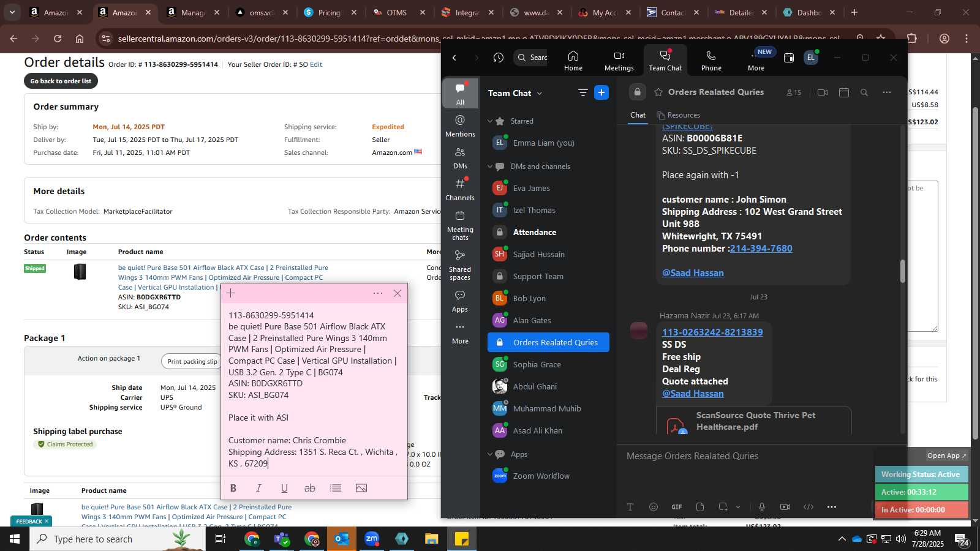This screenshot has width=980, height=551.
Task: Open Outlook from the taskbar
Action: pos(342,539)
